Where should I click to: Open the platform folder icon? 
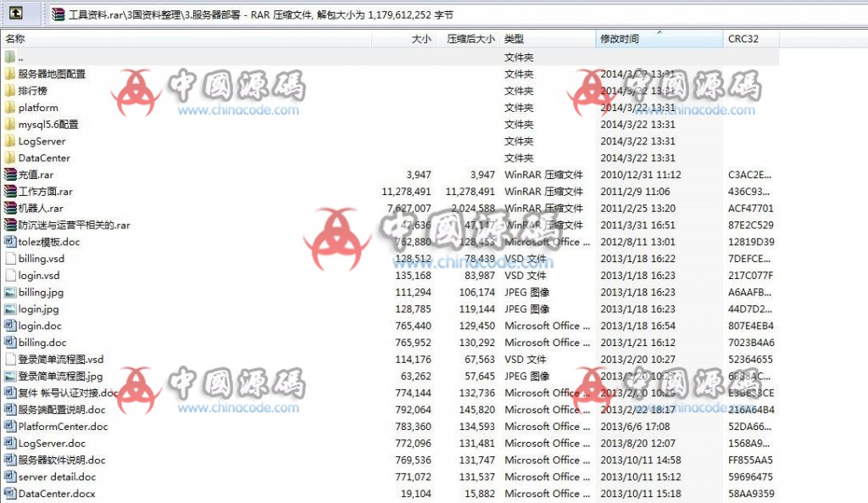coord(11,107)
